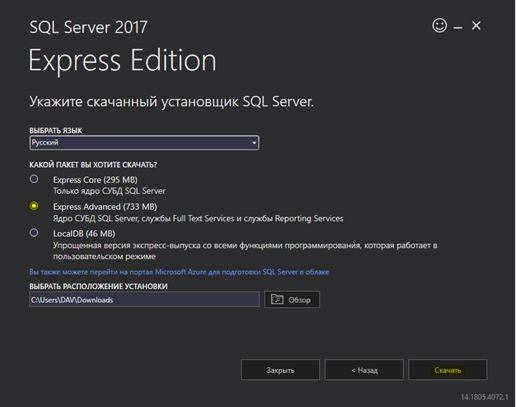This screenshot has width=516, height=407.
Task: Click the Скачать download button
Action: [x=448, y=370]
